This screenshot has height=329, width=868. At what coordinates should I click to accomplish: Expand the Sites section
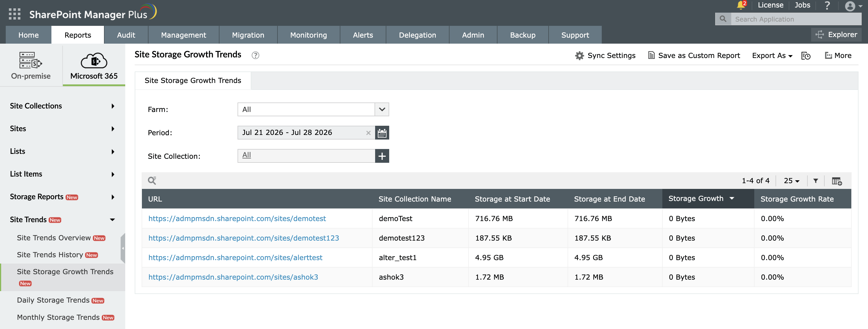(x=63, y=129)
